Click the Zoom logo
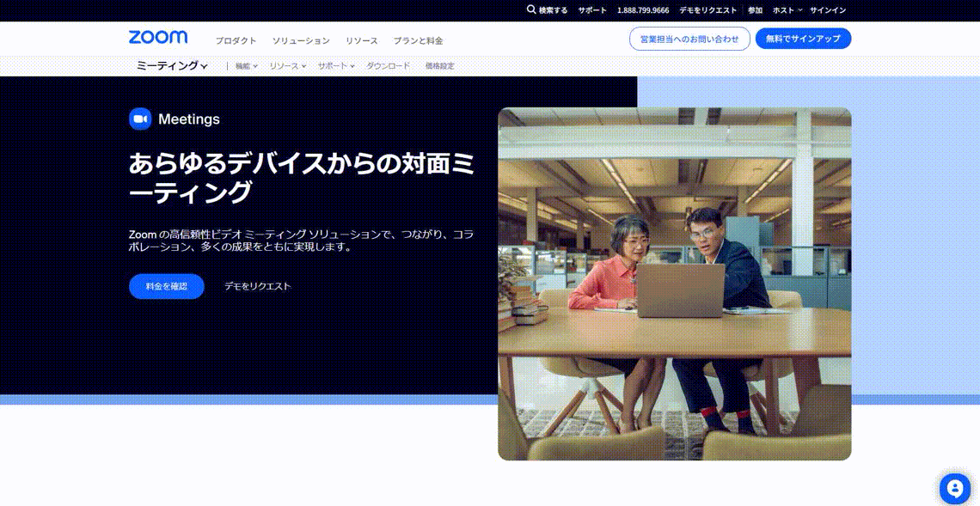 click(158, 38)
